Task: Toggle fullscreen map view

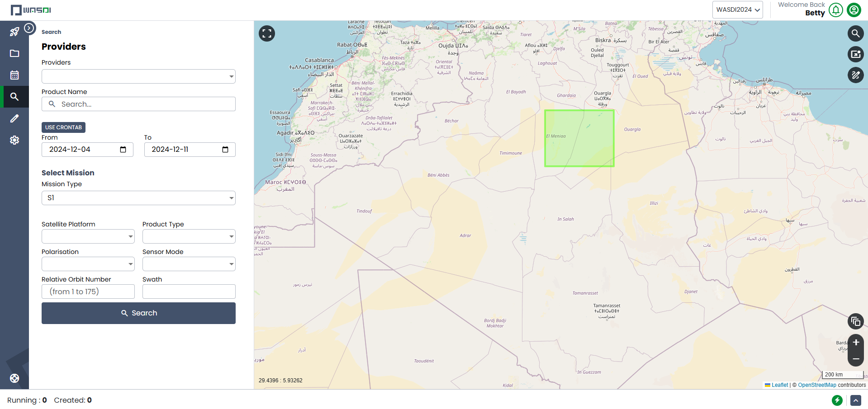Action: (x=267, y=33)
